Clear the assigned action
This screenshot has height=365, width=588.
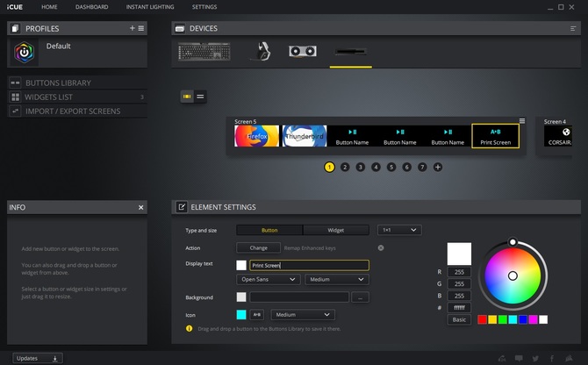pyautogui.click(x=381, y=247)
